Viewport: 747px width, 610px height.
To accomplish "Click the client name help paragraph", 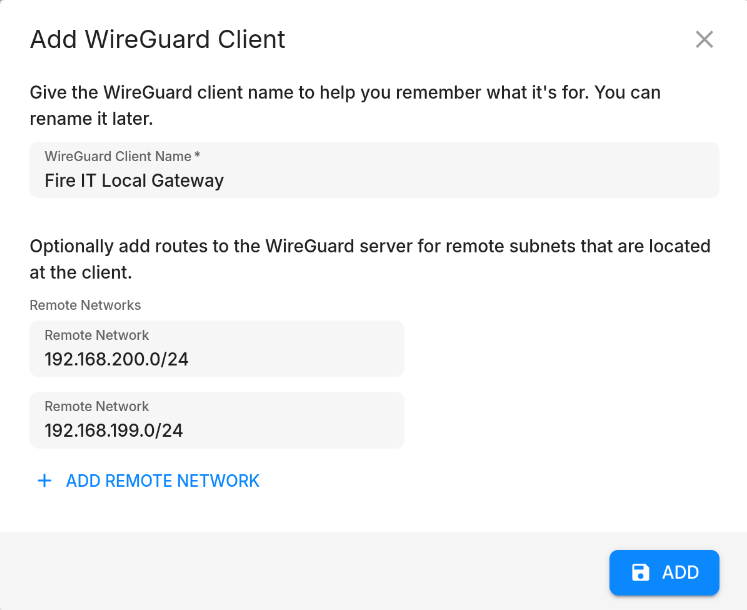I will coord(345,105).
